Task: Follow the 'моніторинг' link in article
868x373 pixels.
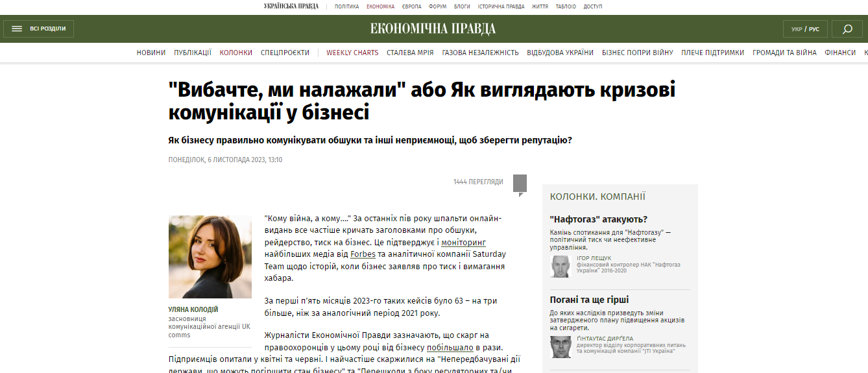Action: tap(463, 242)
